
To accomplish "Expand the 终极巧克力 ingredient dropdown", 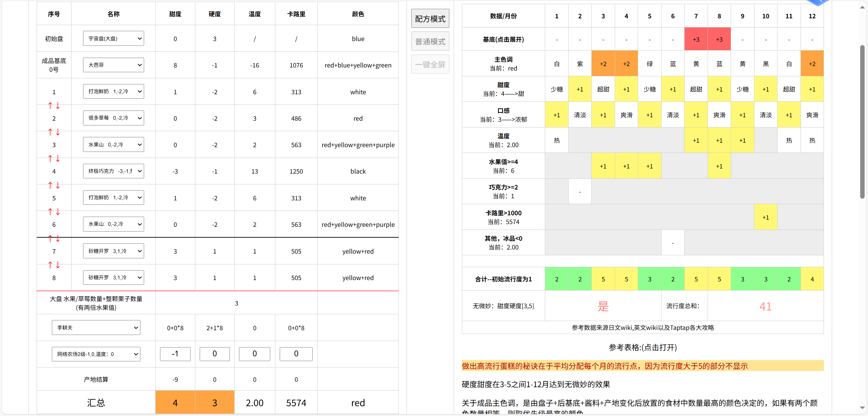I will coord(114,171).
